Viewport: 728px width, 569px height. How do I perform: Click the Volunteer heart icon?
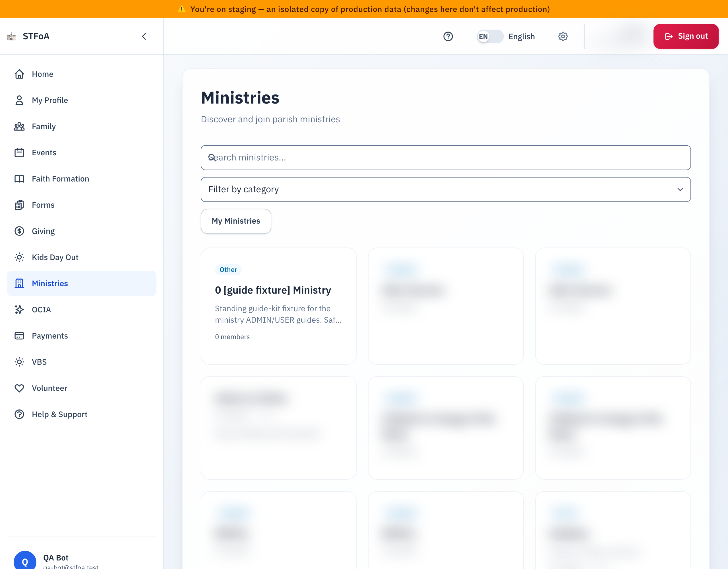[x=19, y=388]
